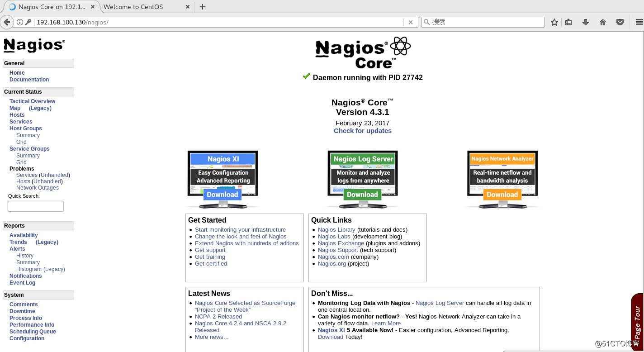Click Check for updates link
Image resolution: width=644 pixels, height=352 pixels.
click(363, 131)
